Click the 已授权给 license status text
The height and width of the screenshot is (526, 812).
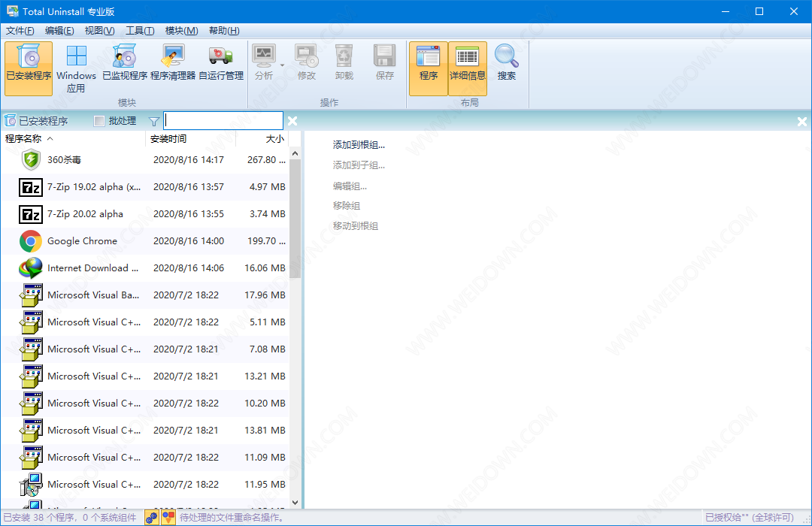[x=749, y=518]
